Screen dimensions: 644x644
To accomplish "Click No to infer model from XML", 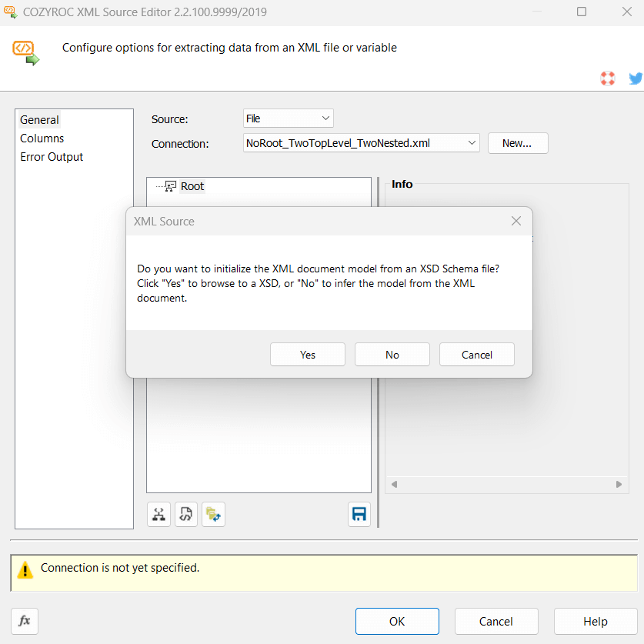I will [x=392, y=355].
